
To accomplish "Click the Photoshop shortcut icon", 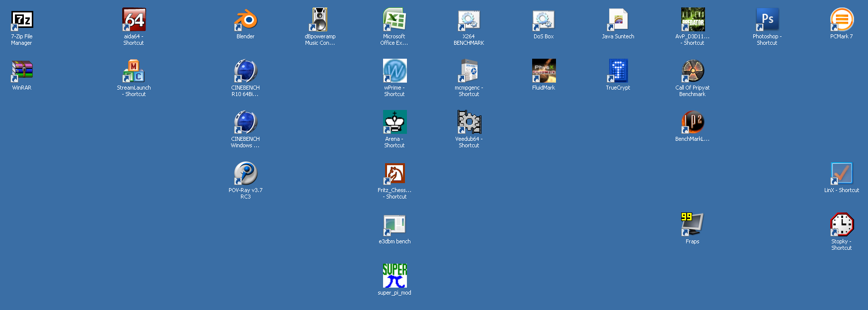I will tap(767, 20).
